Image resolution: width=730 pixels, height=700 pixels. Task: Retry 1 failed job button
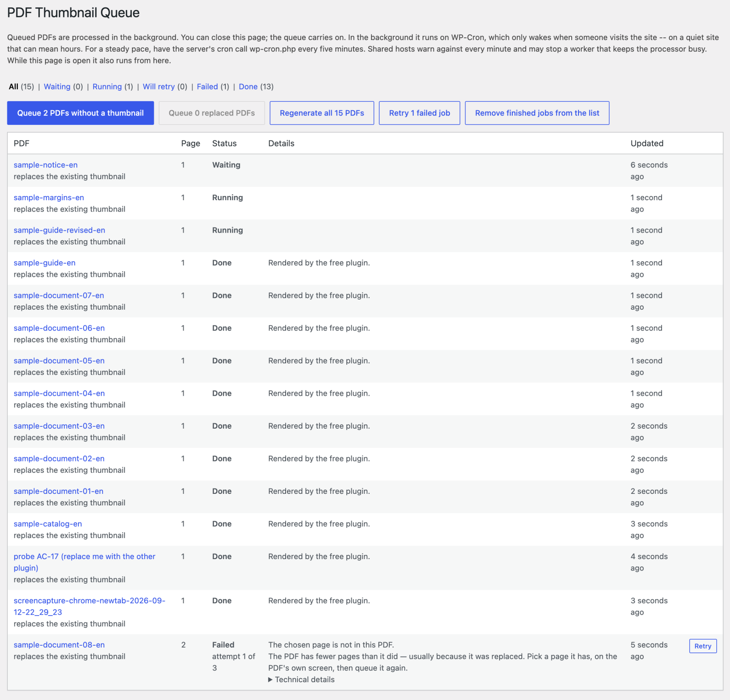point(419,113)
